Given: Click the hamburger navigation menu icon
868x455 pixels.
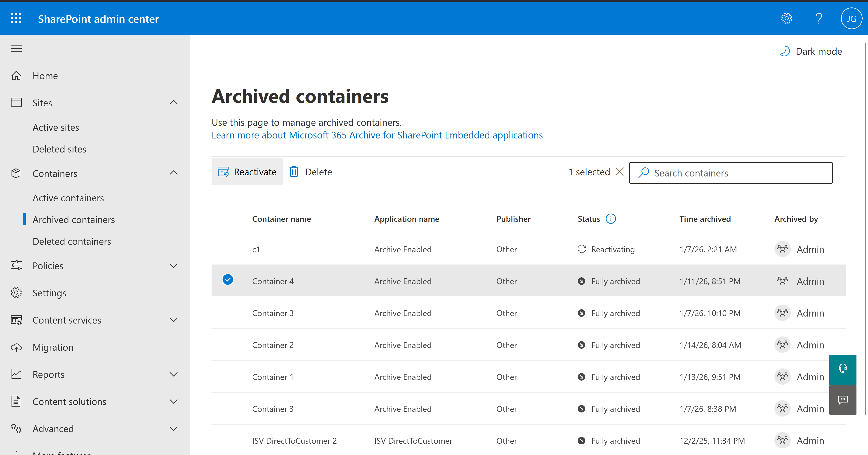Looking at the screenshot, I should (16, 48).
